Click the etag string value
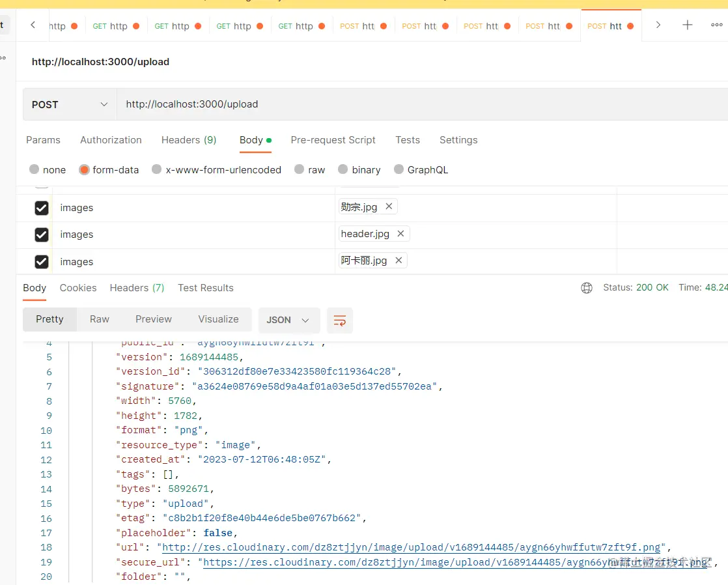Image resolution: width=728 pixels, height=585 pixels. (262, 518)
